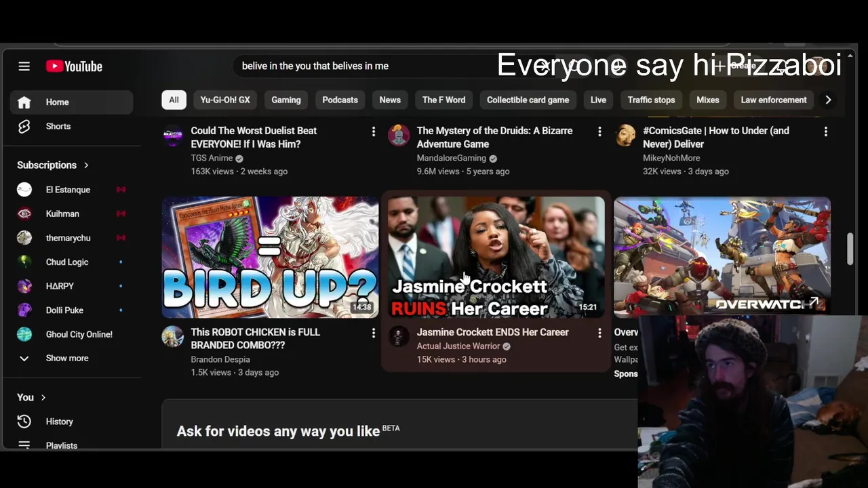Open options for Mystery of the Druids video
868x488 pixels.
[x=599, y=131]
